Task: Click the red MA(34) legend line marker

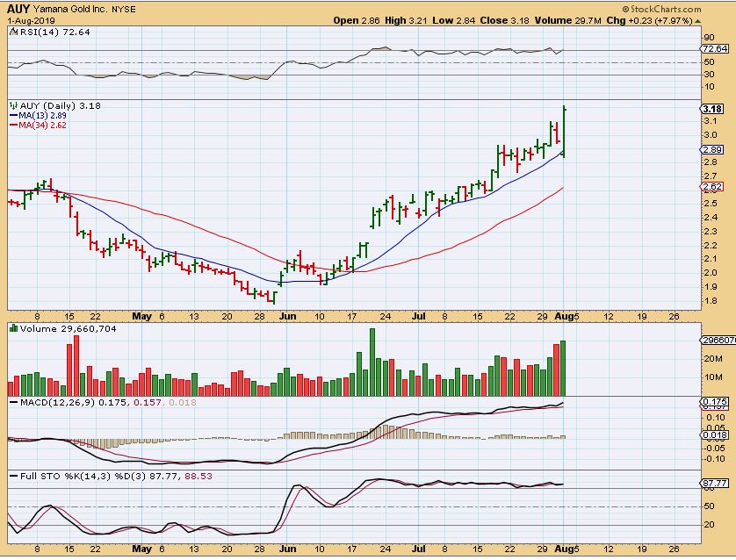Action: (13, 126)
